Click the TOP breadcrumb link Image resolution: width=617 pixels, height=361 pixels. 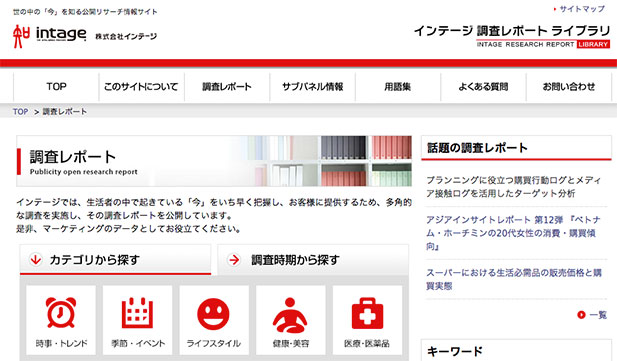(x=20, y=112)
